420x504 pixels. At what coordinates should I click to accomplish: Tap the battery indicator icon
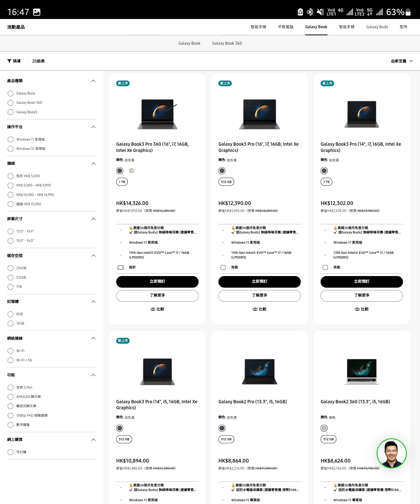[408, 12]
